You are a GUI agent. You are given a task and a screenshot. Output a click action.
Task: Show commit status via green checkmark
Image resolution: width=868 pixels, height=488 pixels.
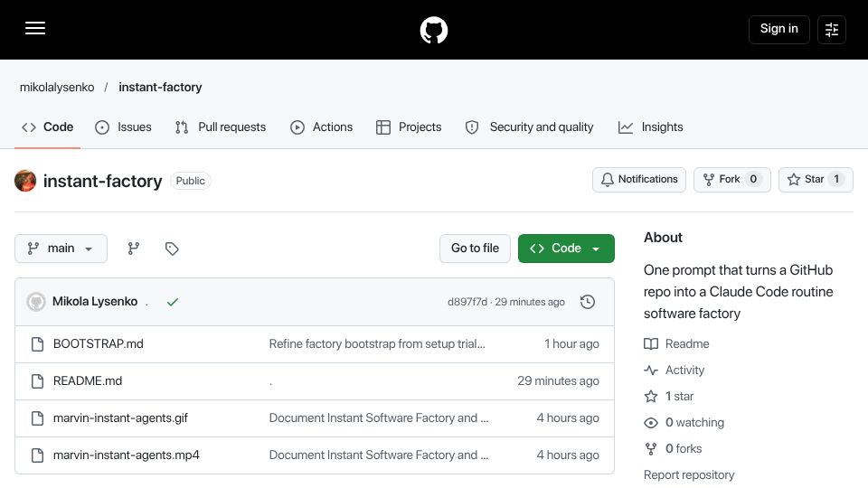pyautogui.click(x=173, y=302)
